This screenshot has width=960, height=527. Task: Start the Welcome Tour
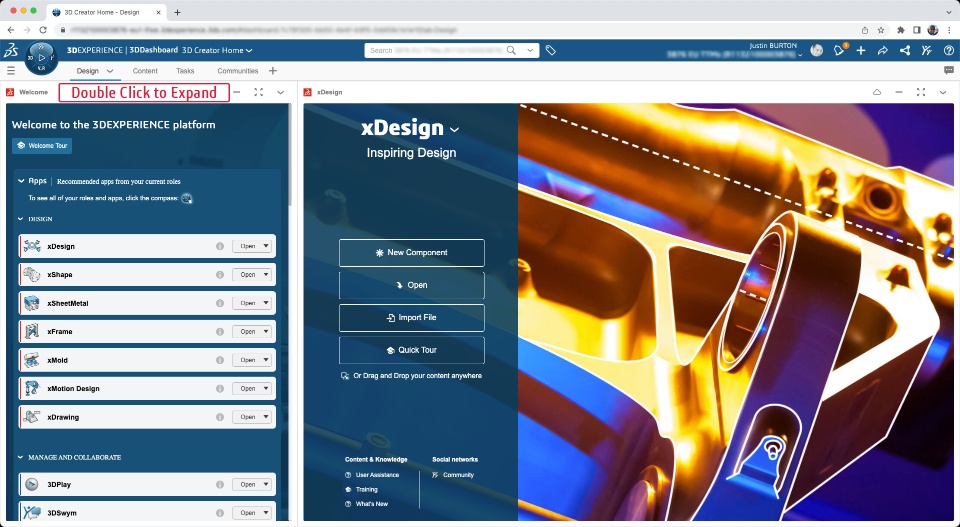click(x=42, y=146)
